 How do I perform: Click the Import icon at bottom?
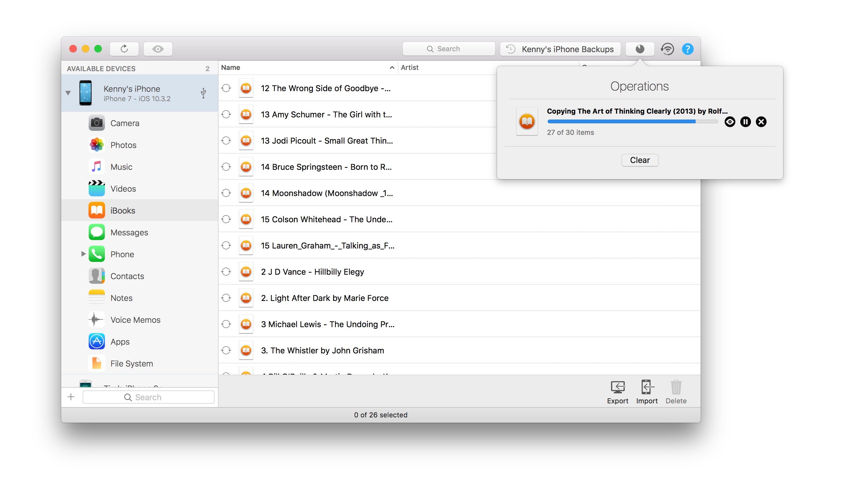click(x=647, y=390)
